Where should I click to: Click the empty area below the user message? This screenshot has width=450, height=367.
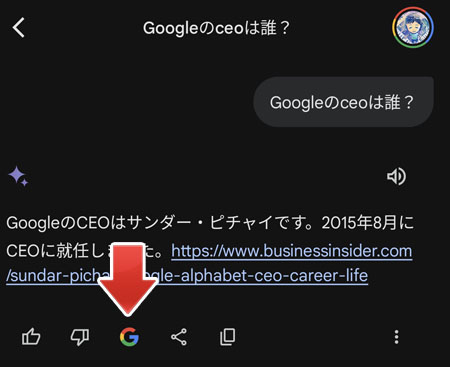coord(225,145)
